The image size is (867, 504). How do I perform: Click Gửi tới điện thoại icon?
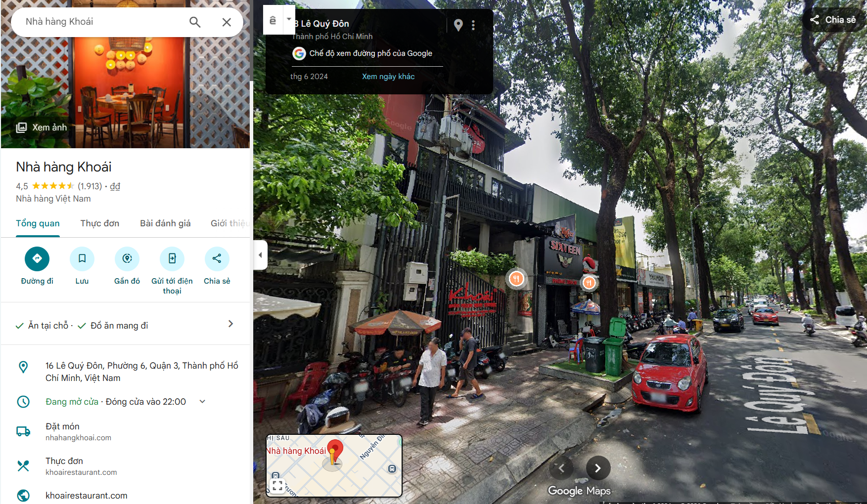pos(172,258)
